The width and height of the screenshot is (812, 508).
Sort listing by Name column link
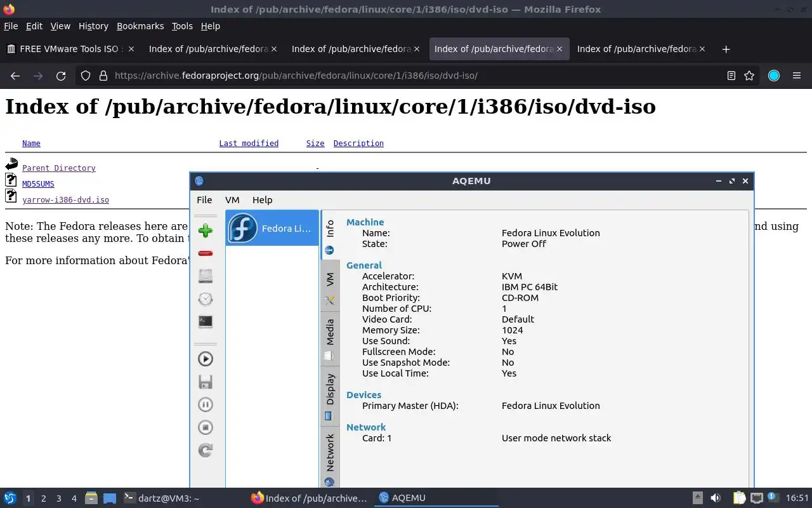(x=31, y=144)
